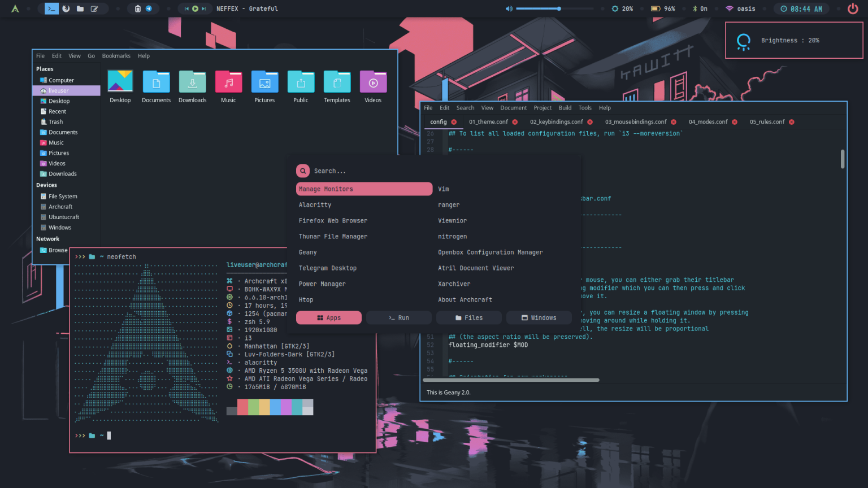
Task: Click the brightness icon in the Brightness popup
Action: click(x=743, y=41)
